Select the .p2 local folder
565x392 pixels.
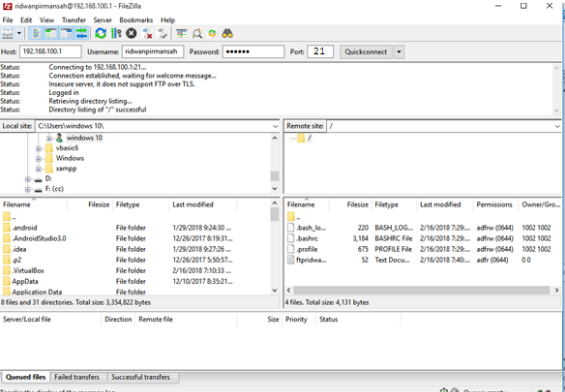[x=17, y=260]
